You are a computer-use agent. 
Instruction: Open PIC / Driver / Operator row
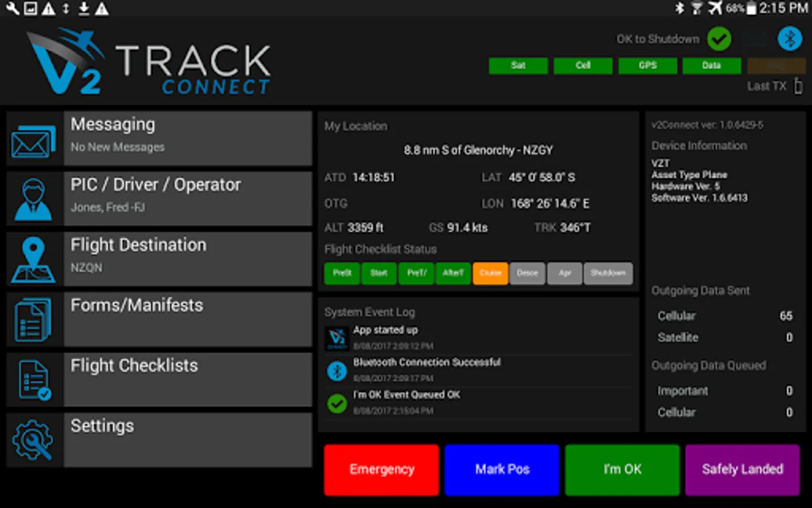coord(159,199)
